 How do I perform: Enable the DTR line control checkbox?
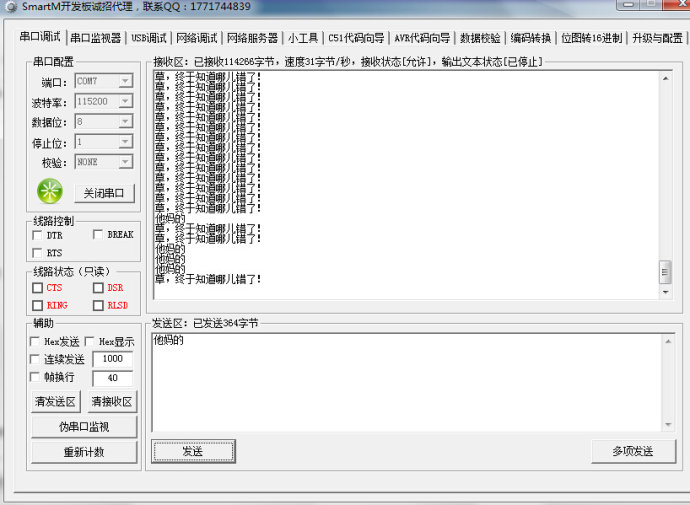point(37,235)
